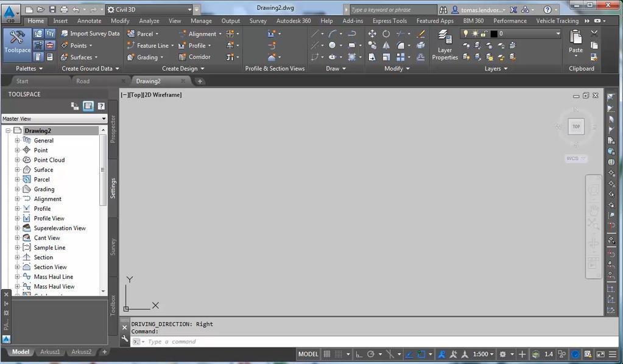The height and width of the screenshot is (364, 623).
Task: Click the ViewCube TOP face
Action: click(x=576, y=127)
